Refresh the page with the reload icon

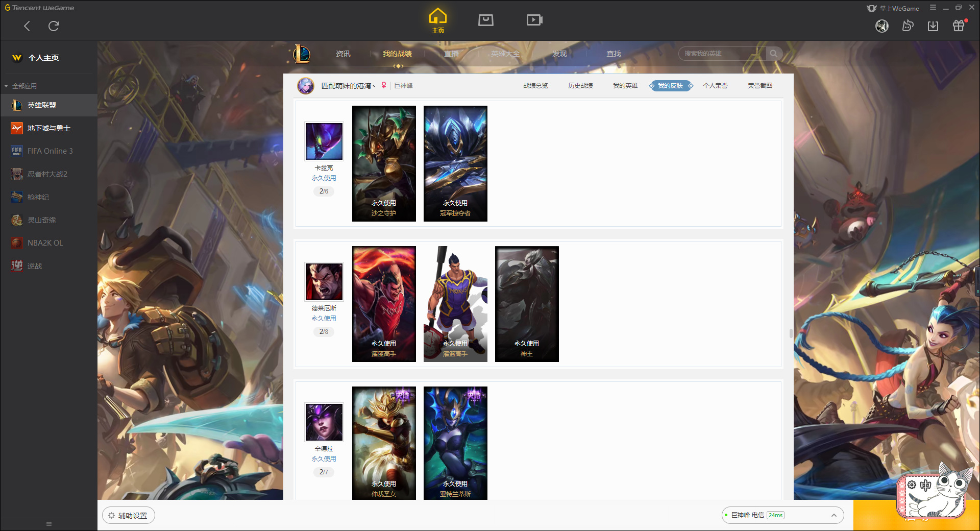coord(54,26)
